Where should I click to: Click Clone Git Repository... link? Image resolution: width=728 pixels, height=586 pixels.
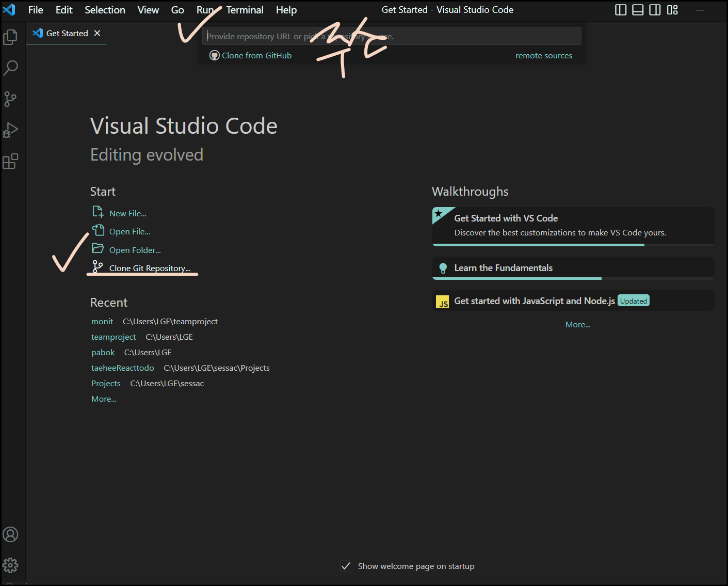pyautogui.click(x=150, y=268)
